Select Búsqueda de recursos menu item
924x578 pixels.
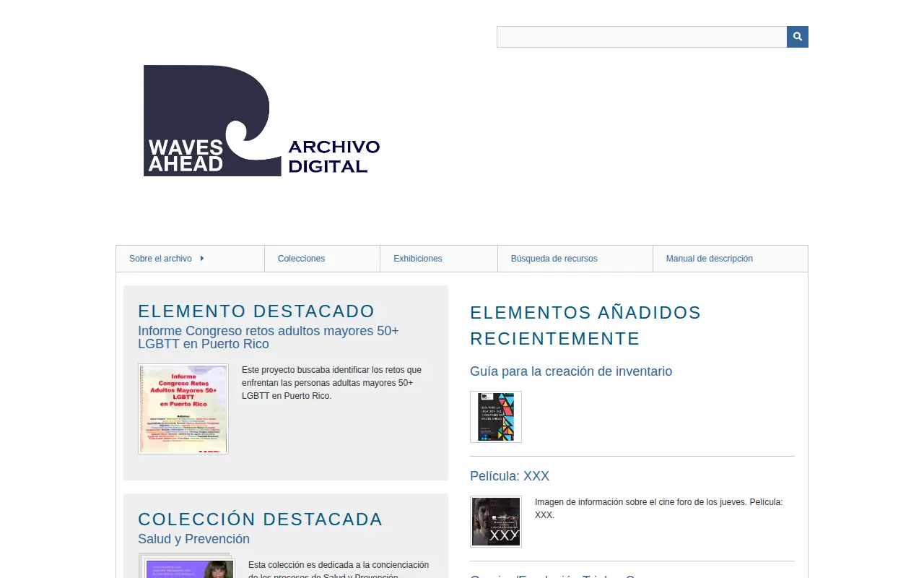(x=575, y=259)
